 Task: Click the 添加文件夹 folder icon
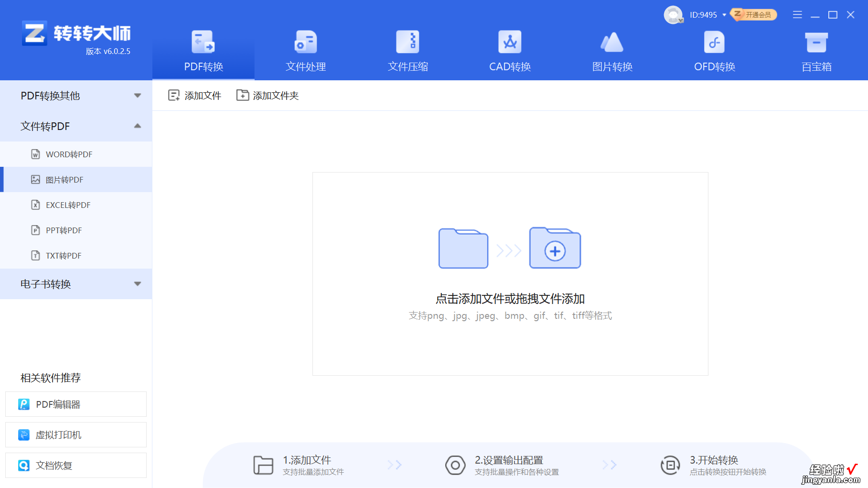coord(243,95)
